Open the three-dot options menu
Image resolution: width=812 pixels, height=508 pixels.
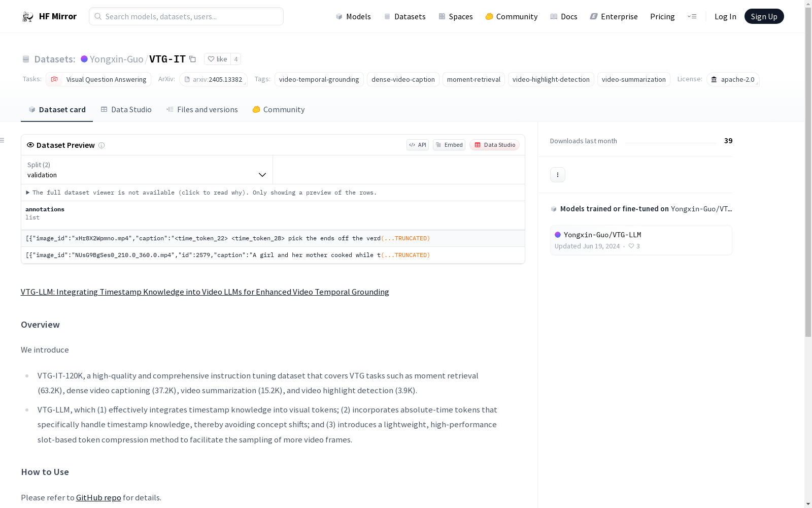point(558,175)
